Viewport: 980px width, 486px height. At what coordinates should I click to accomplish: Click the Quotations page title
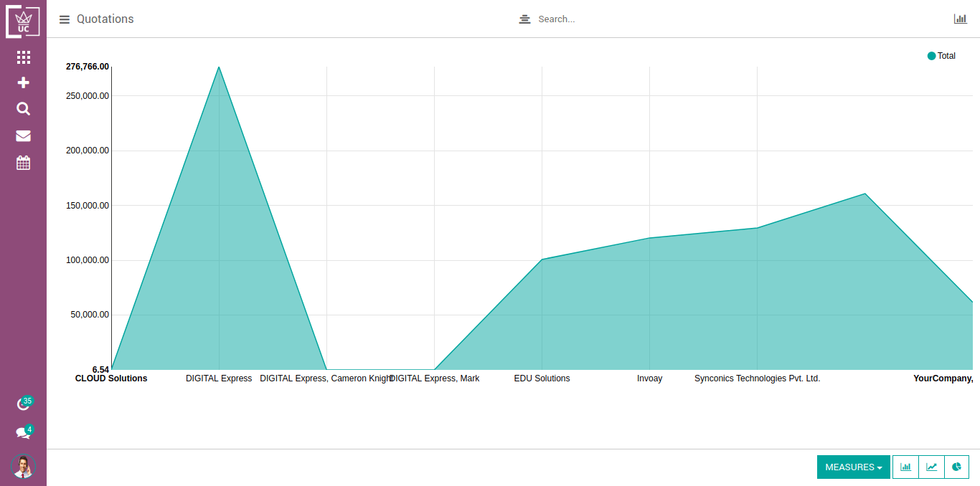pos(105,19)
